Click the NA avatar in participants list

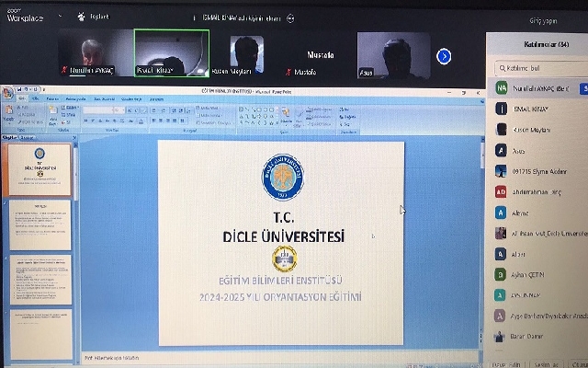501,87
